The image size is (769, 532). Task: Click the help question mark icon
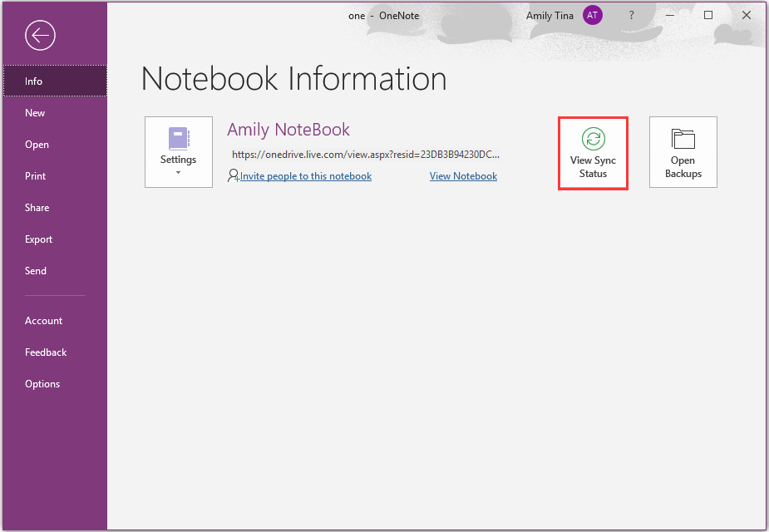(x=632, y=15)
